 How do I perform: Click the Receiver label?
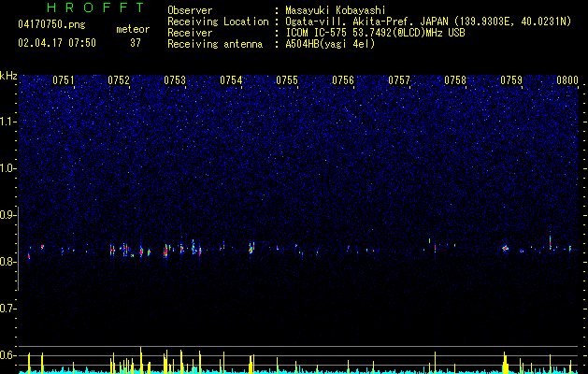190,33
